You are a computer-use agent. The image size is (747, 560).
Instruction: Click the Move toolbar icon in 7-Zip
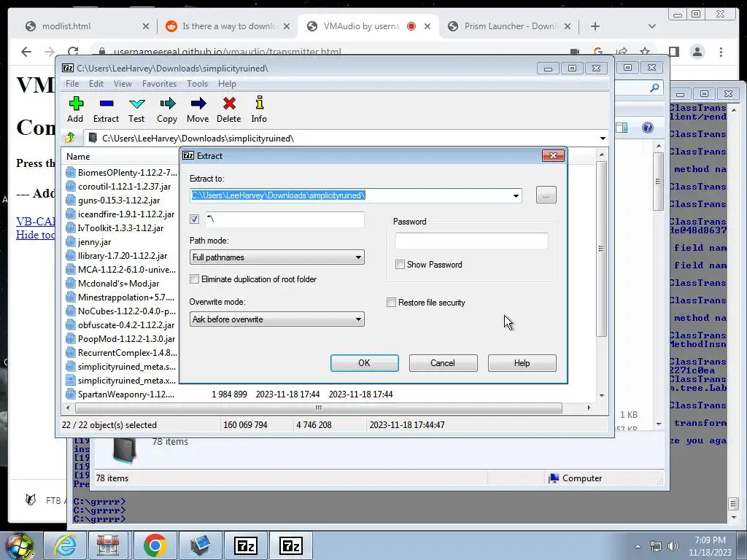coord(198,104)
